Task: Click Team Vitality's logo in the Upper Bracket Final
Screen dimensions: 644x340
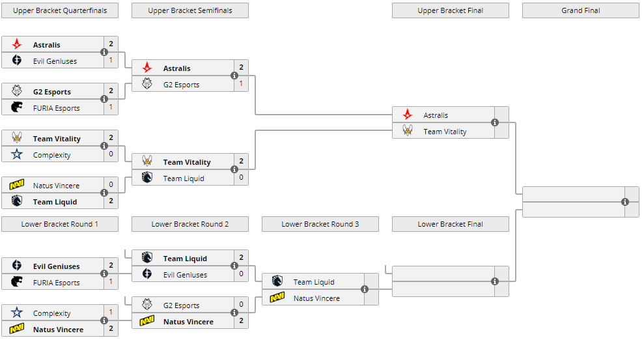Action: (x=408, y=132)
